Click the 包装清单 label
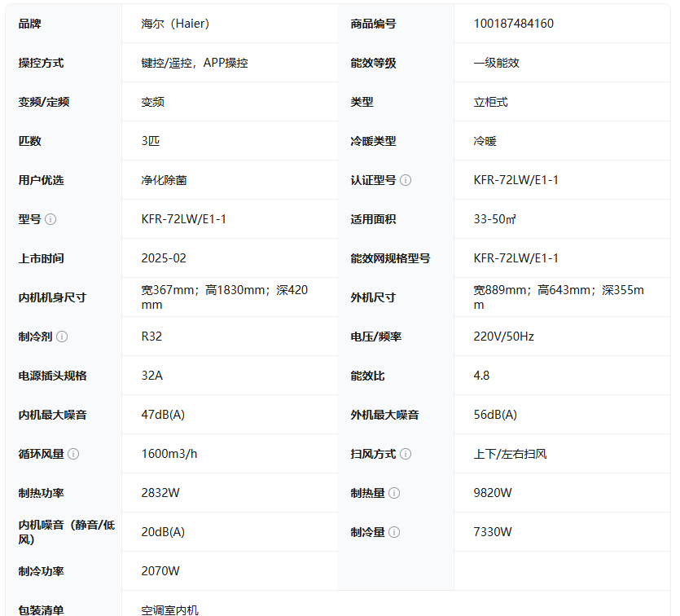 41,610
